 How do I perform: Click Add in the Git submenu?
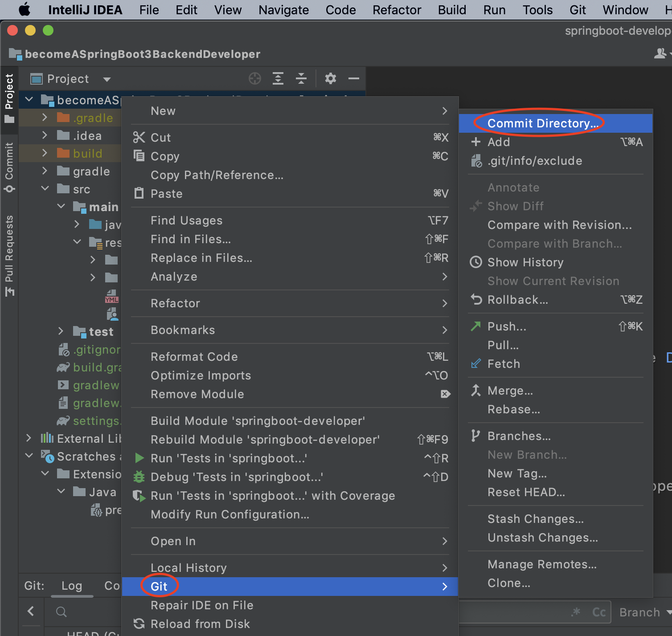coord(556,142)
